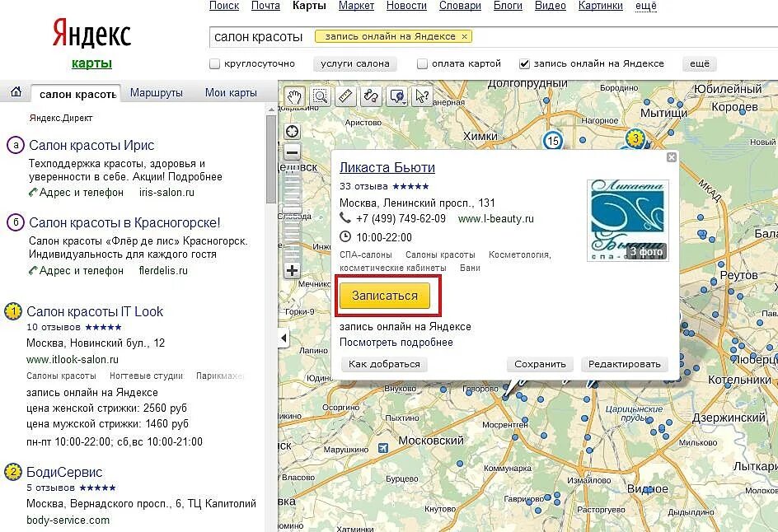Open the Словари top menu link

point(460,6)
